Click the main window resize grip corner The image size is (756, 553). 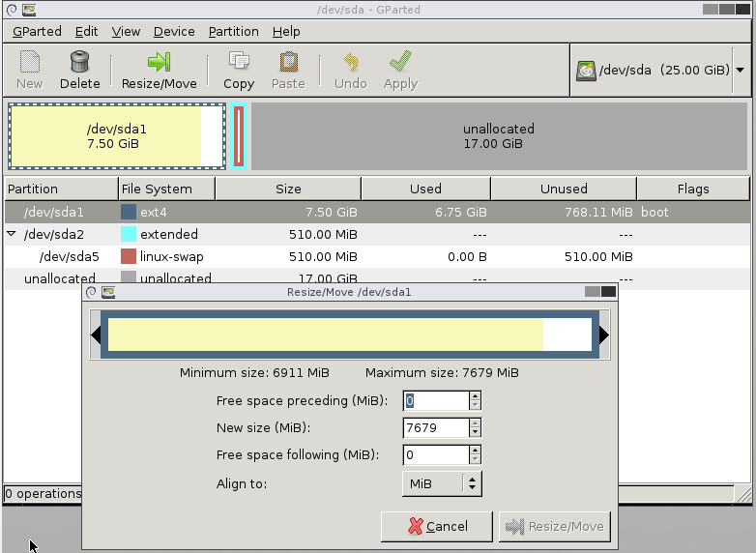coord(744,494)
